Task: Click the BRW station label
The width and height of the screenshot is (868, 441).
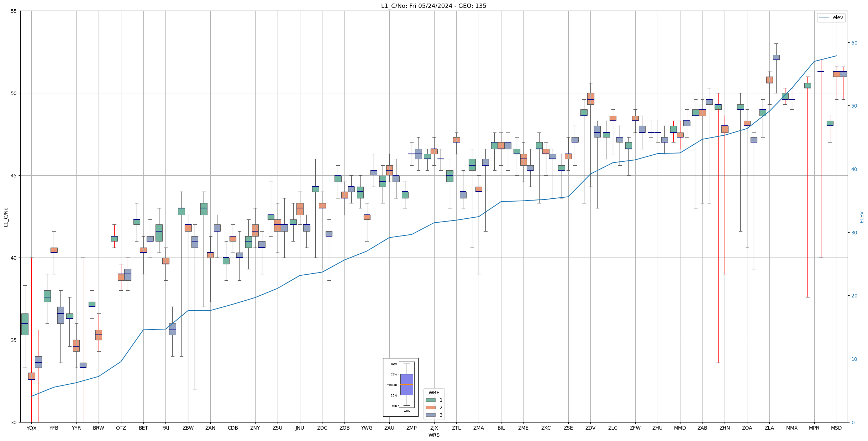Action: tap(99, 428)
